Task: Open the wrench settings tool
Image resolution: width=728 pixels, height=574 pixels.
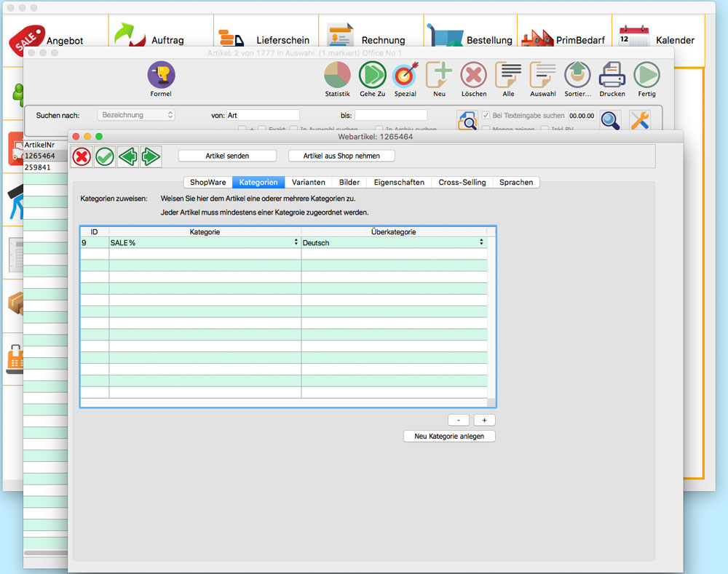Action: (x=639, y=120)
